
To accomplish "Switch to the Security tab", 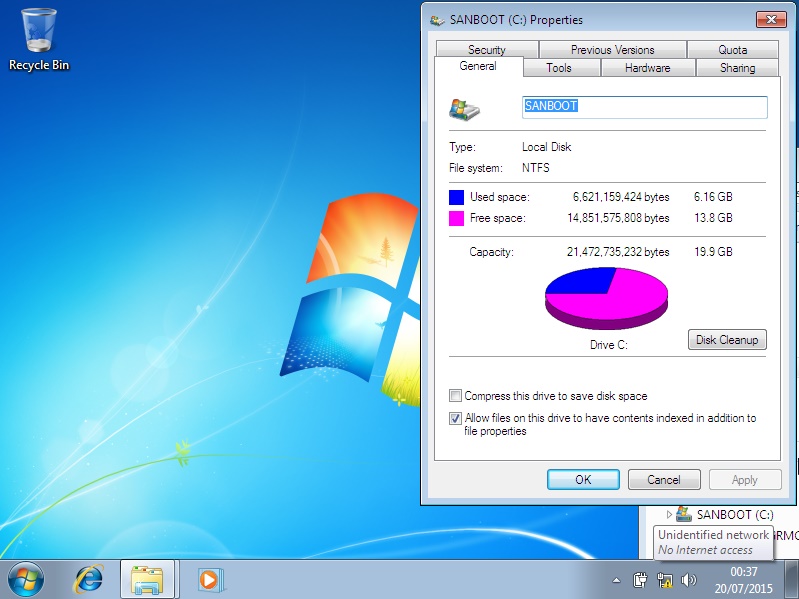I will pos(487,49).
